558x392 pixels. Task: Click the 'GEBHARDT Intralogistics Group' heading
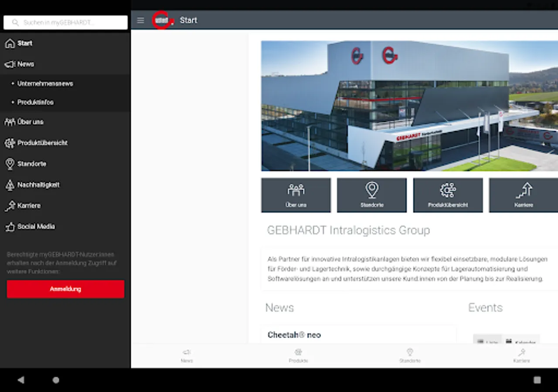pyautogui.click(x=348, y=230)
